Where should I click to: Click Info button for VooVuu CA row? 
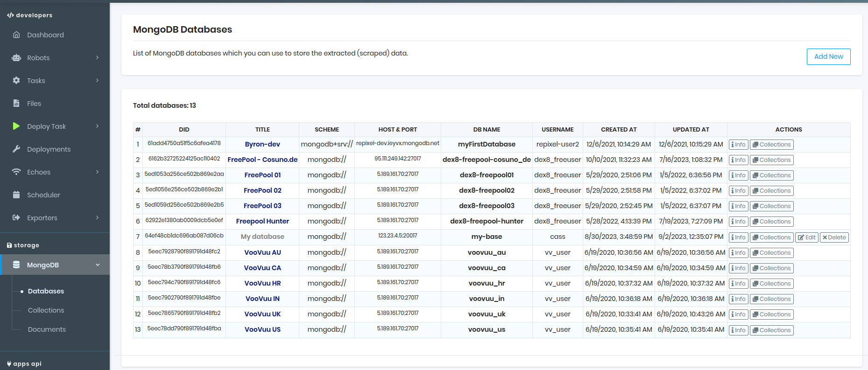coord(738,268)
